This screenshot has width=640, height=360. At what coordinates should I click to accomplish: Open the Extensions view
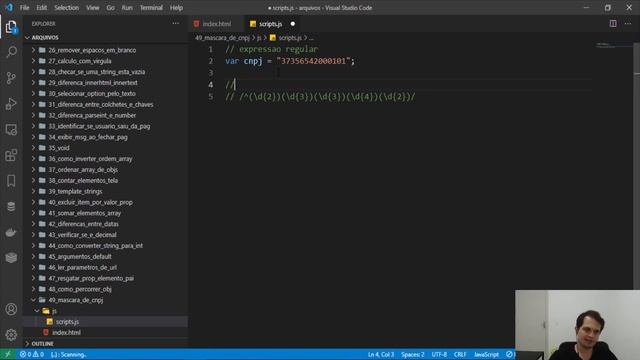(11, 155)
